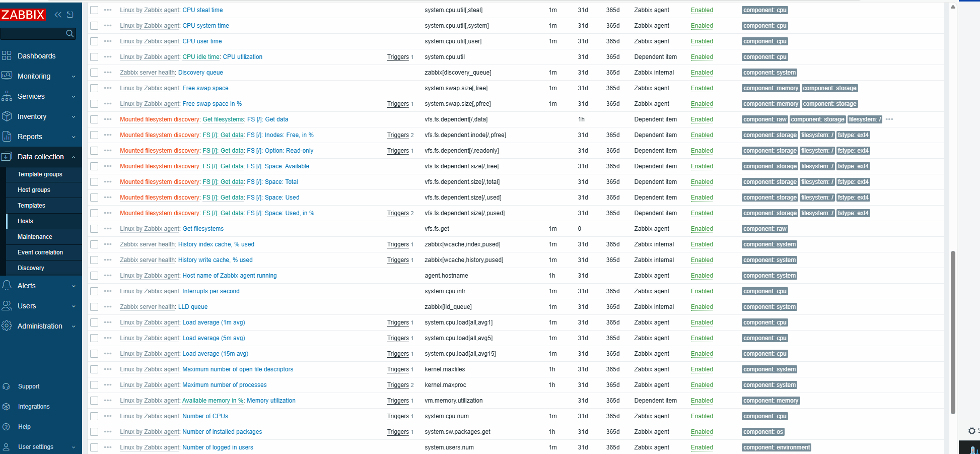The image size is (980, 454).
Task: Expand the Reports menu chevron
Action: 74,137
